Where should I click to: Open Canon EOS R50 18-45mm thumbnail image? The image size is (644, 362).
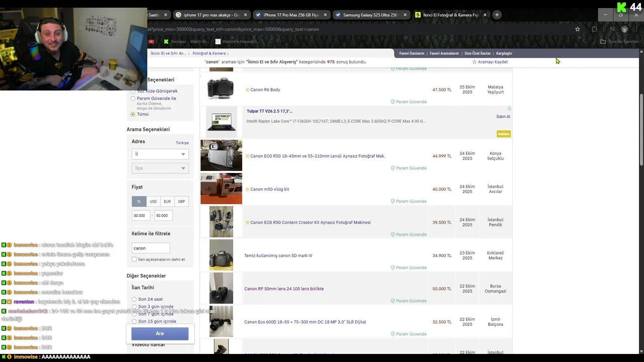click(221, 155)
